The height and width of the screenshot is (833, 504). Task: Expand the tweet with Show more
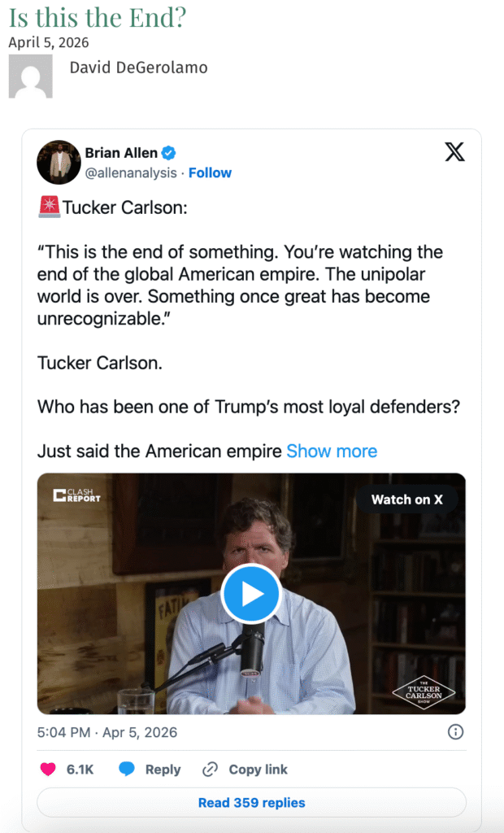(332, 451)
